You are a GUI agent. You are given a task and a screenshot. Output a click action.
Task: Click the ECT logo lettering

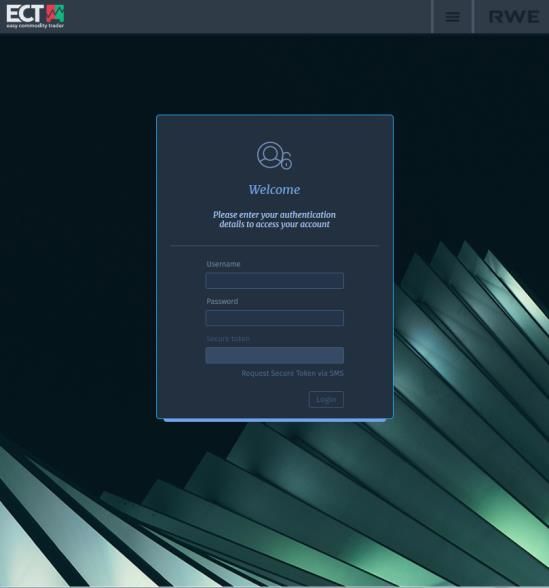(x=24, y=14)
